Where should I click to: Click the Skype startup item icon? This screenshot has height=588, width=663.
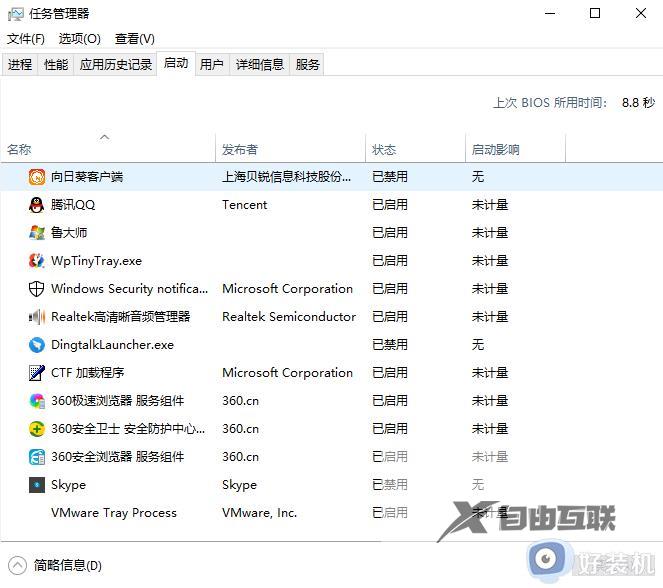[x=37, y=485]
